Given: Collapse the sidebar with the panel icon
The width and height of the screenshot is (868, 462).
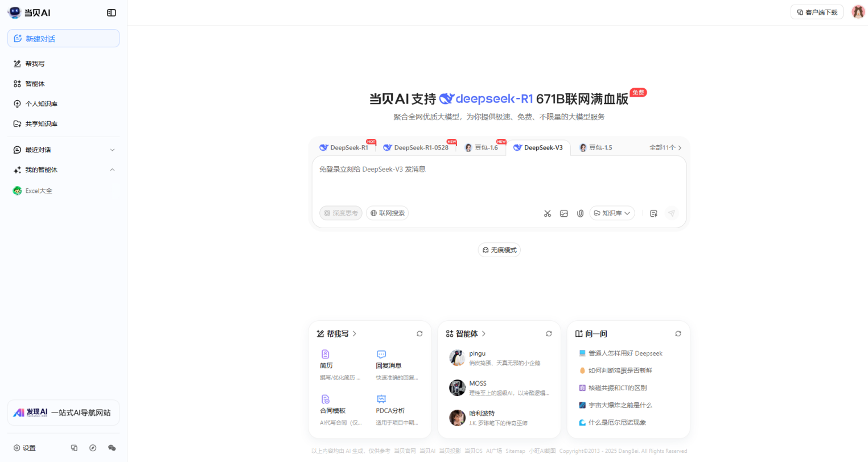Looking at the screenshot, I should point(112,12).
